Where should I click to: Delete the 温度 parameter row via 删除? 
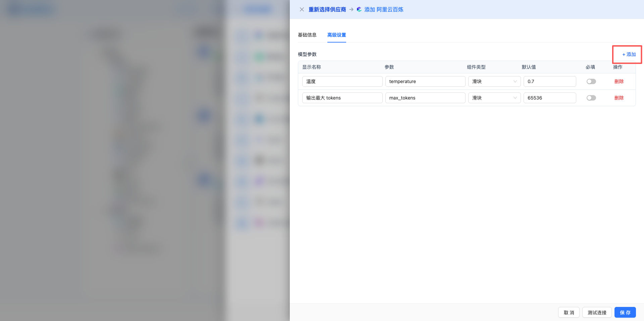point(619,81)
